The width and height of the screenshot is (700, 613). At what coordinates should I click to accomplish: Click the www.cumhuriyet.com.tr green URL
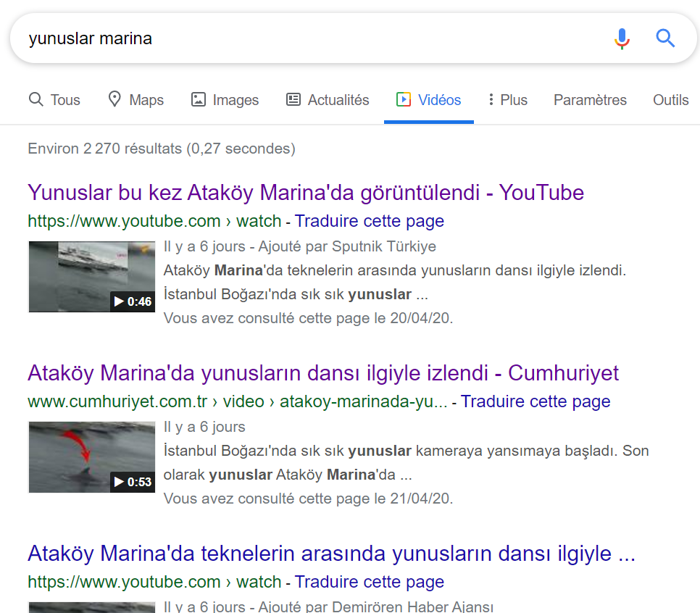tap(238, 401)
